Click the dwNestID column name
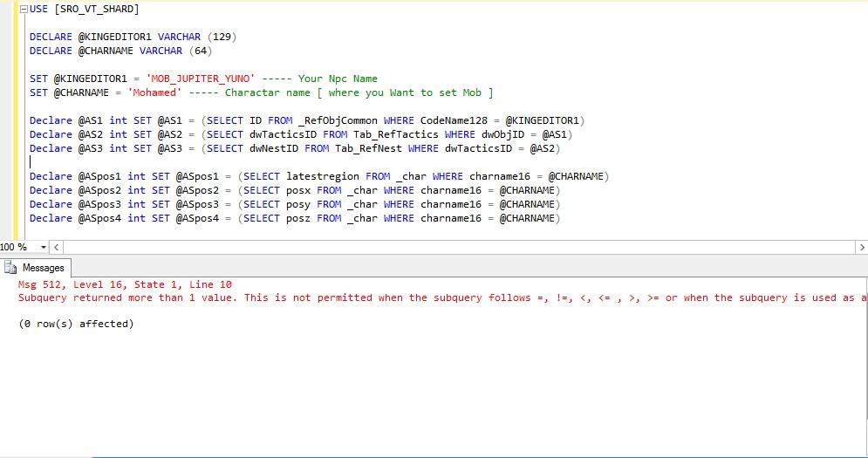 pos(273,148)
